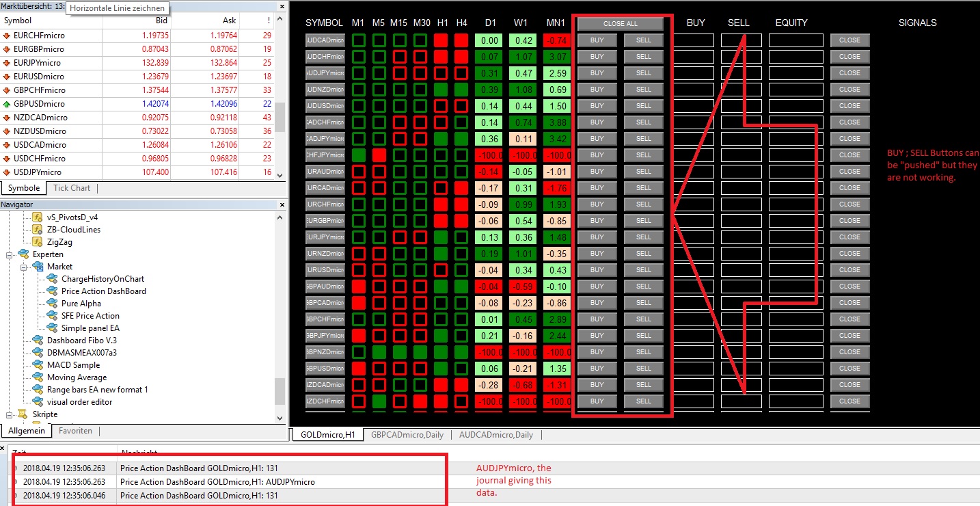The image size is (980, 506).
Task: Click the Market folder icon under Experten
Action: [x=38, y=267]
